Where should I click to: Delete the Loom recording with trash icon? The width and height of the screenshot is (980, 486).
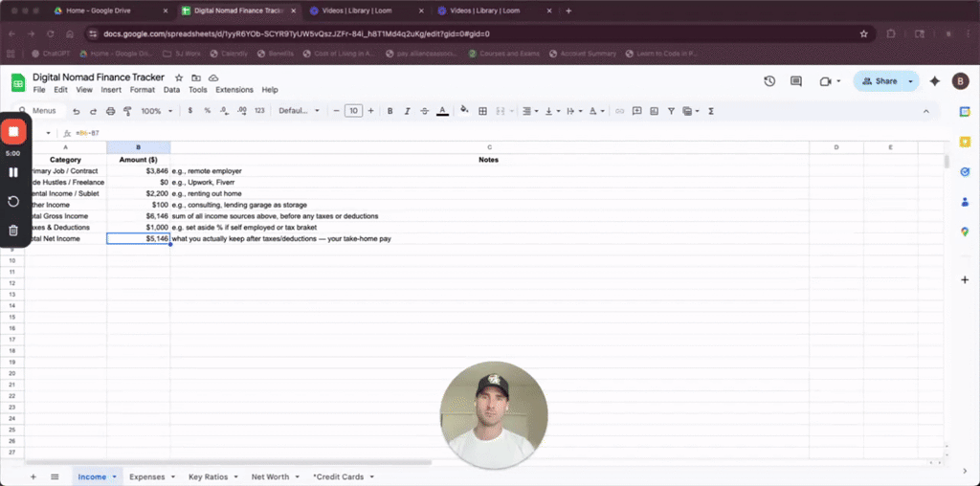coord(13,231)
